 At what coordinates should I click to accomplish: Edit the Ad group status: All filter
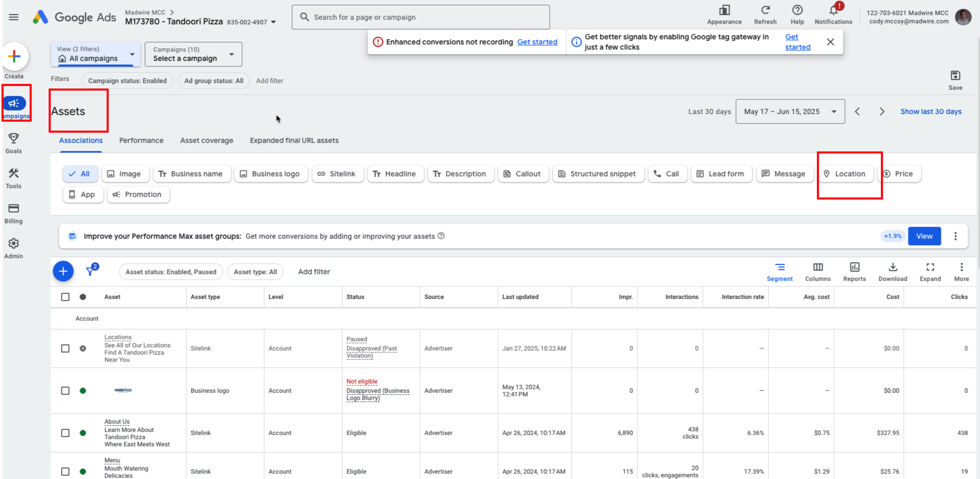[213, 81]
